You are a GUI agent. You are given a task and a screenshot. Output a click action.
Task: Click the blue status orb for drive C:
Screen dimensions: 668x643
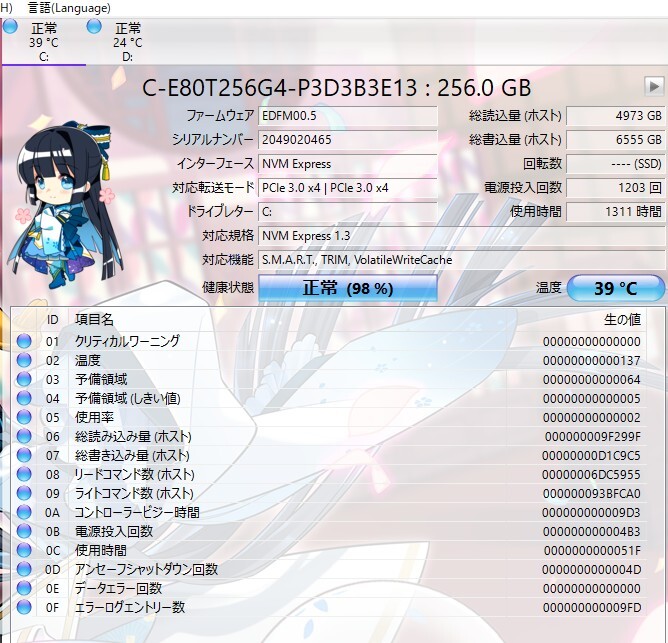[10, 26]
